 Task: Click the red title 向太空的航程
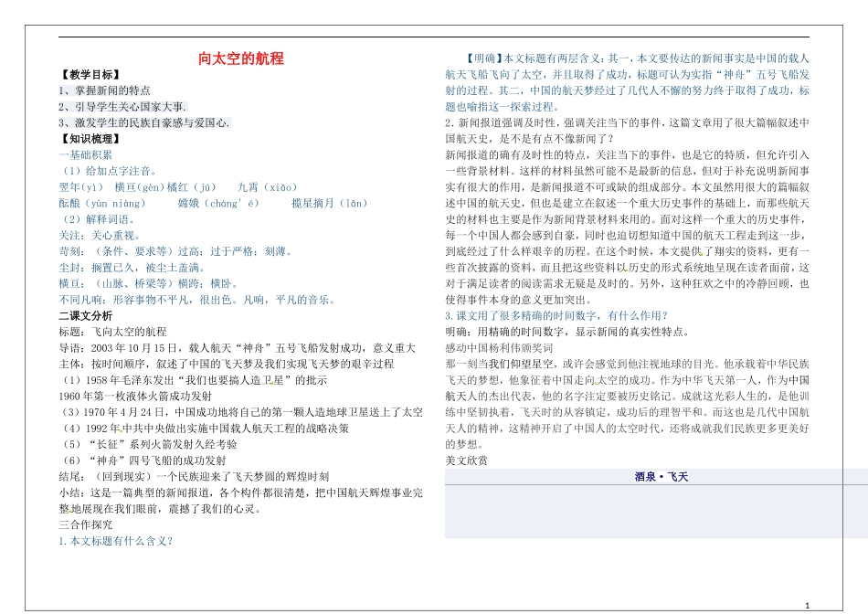tap(241, 59)
